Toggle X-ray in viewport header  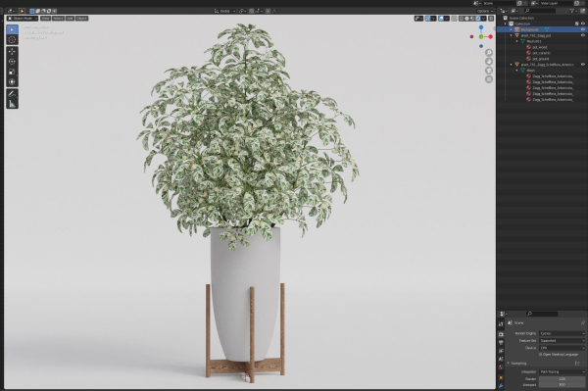click(454, 19)
